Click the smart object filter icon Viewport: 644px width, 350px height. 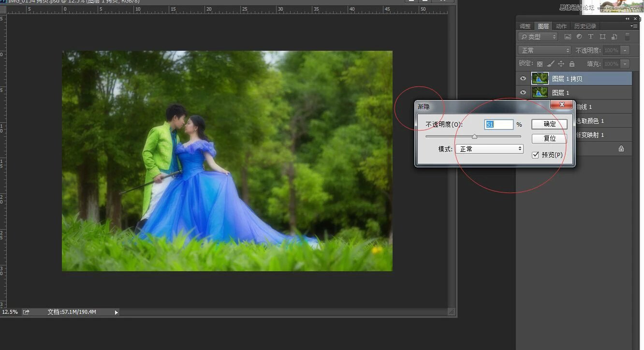coord(614,37)
